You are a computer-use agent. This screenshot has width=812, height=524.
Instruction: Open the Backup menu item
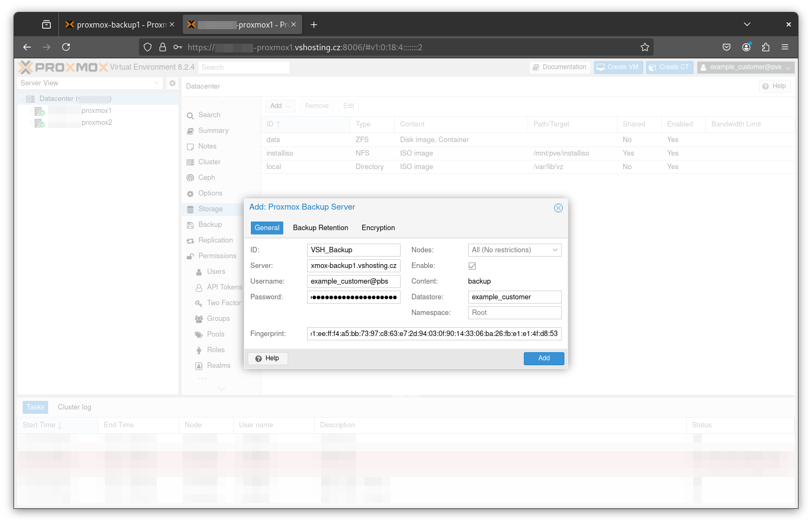click(x=210, y=225)
